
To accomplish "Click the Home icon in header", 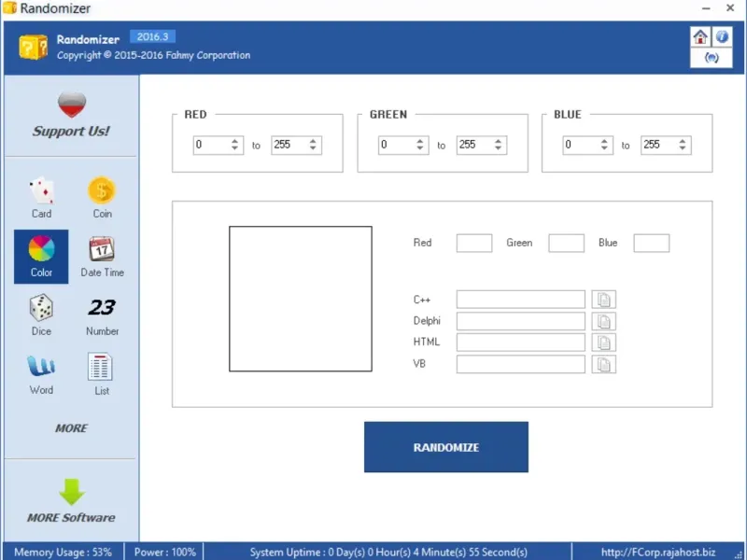I will pyautogui.click(x=700, y=36).
